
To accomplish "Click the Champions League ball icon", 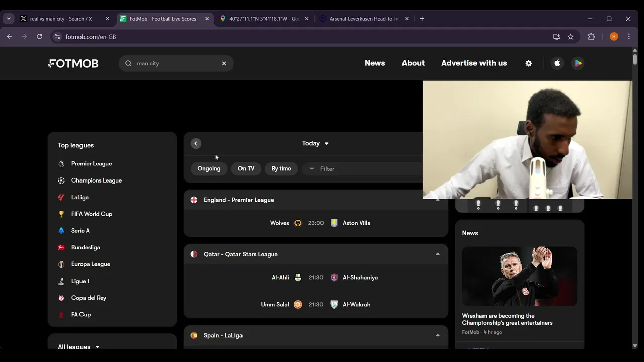I will pos(61,180).
